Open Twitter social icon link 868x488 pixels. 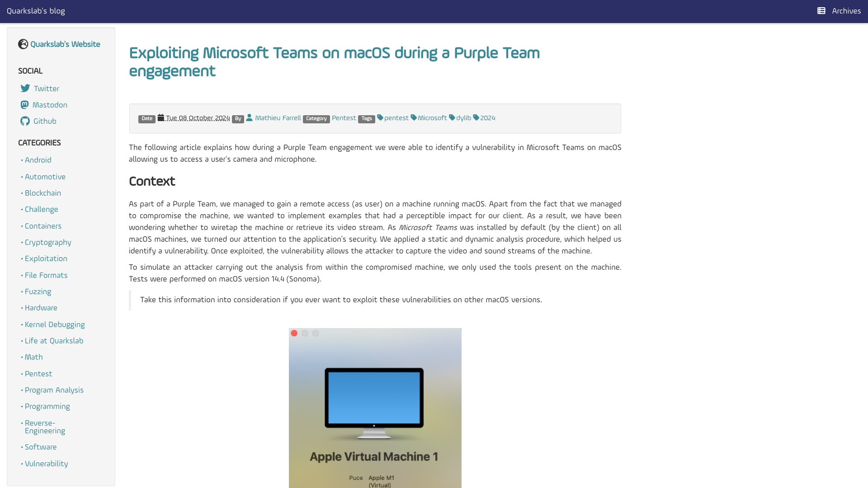[x=25, y=88]
